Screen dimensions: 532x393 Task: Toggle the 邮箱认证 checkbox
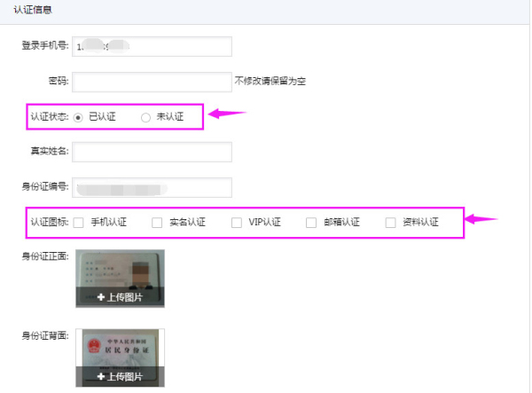[x=311, y=223]
